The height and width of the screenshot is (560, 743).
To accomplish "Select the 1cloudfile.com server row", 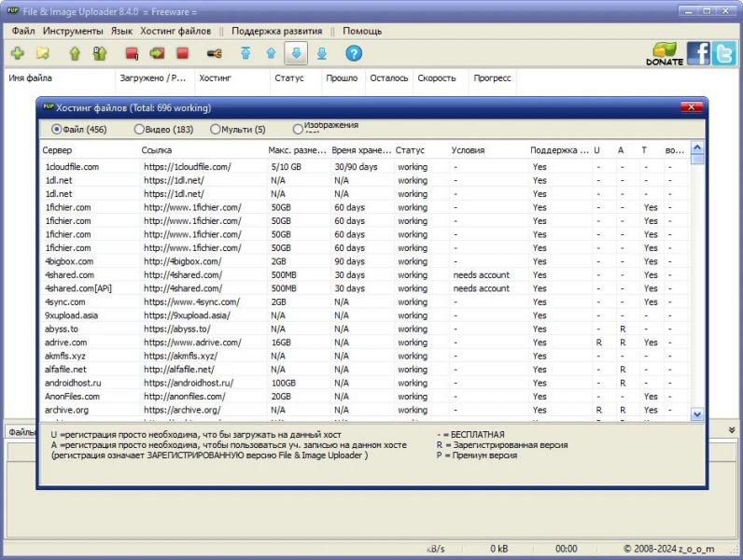I will point(365,167).
